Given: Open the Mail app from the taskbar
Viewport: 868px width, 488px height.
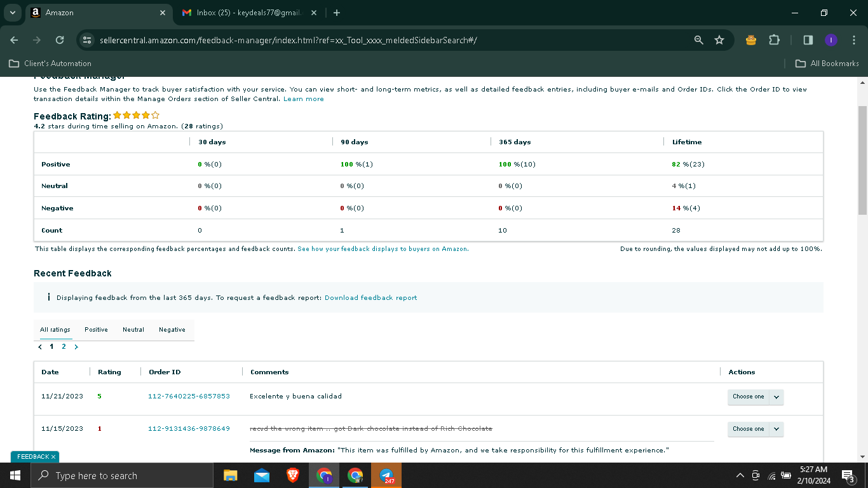Looking at the screenshot, I should [262, 475].
